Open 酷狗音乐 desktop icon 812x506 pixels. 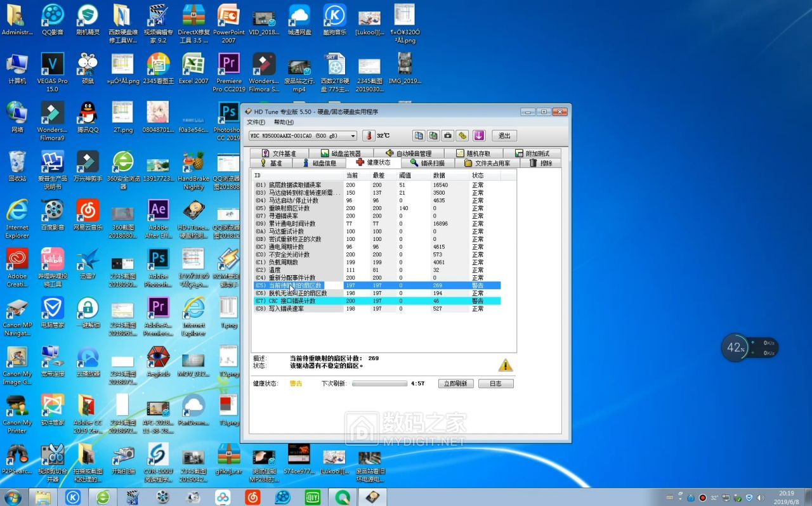click(334, 19)
